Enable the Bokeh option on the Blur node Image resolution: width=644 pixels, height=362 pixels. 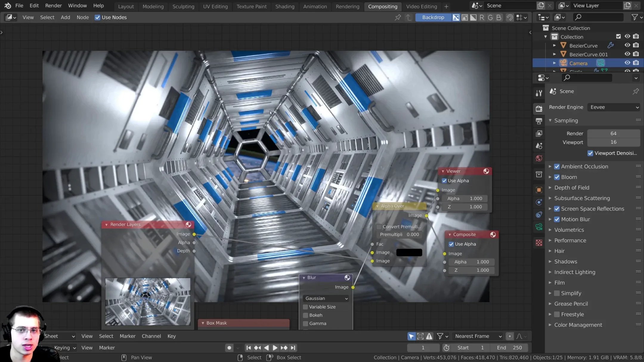305,315
